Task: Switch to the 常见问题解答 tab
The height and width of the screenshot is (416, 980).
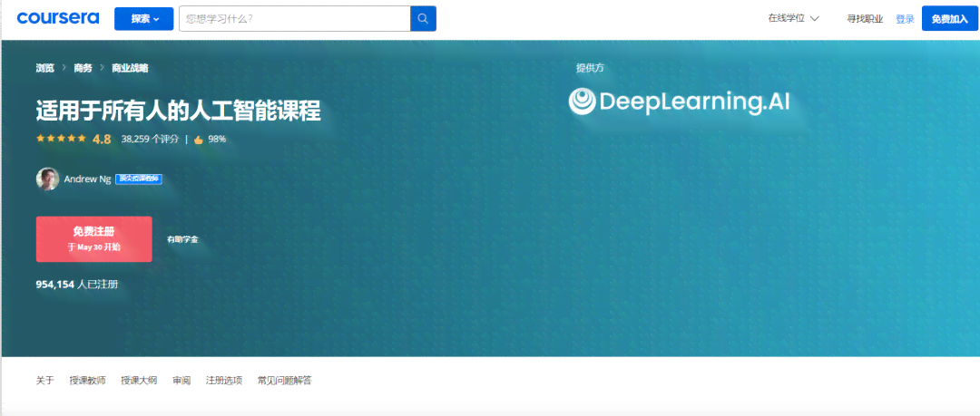Action: 284,380
